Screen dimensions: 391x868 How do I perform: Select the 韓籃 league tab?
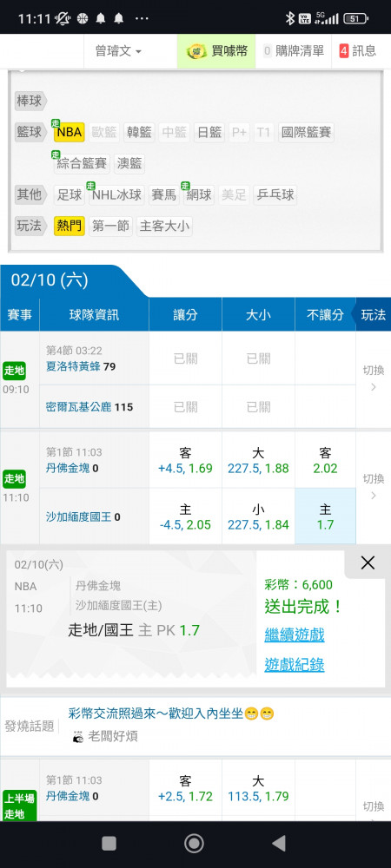coord(139,133)
